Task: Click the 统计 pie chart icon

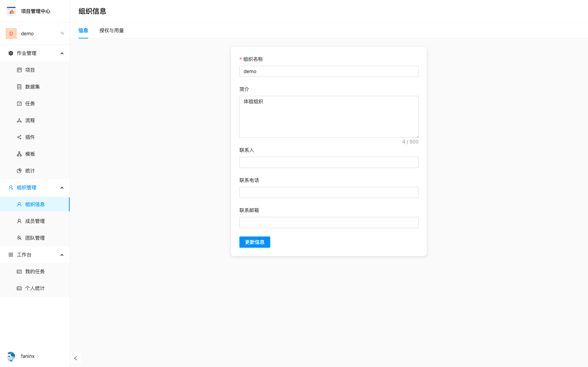Action: [x=19, y=171]
